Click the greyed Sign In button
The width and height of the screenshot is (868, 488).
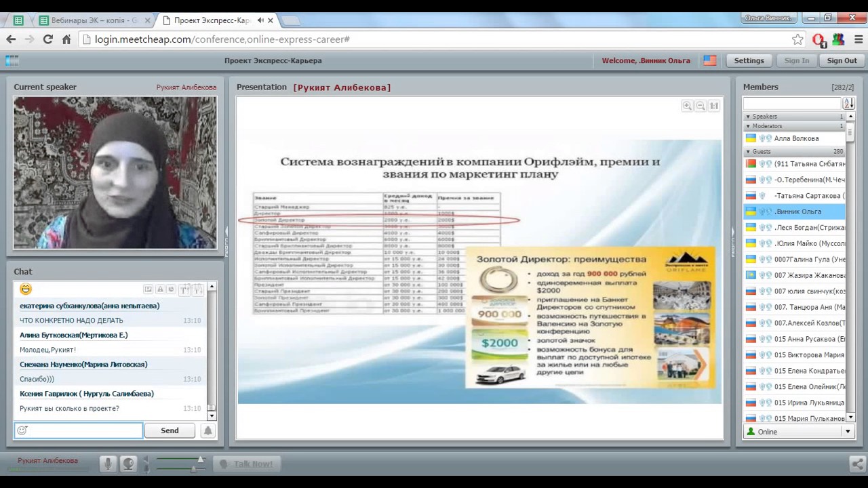pyautogui.click(x=797, y=60)
